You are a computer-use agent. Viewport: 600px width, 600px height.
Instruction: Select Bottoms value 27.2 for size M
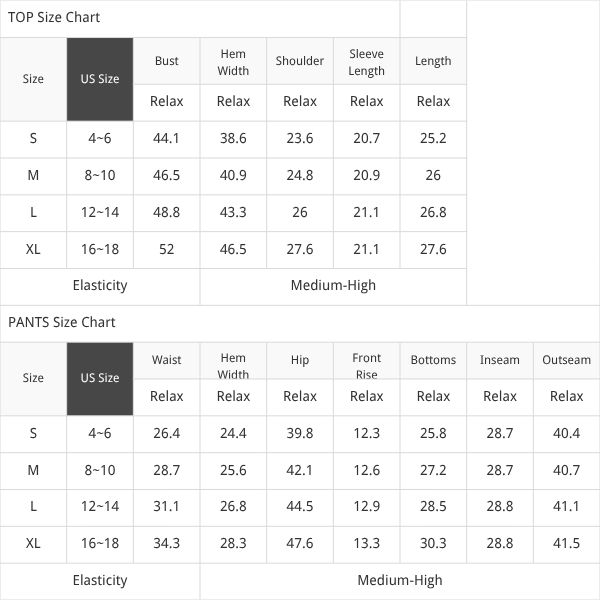[433, 470]
